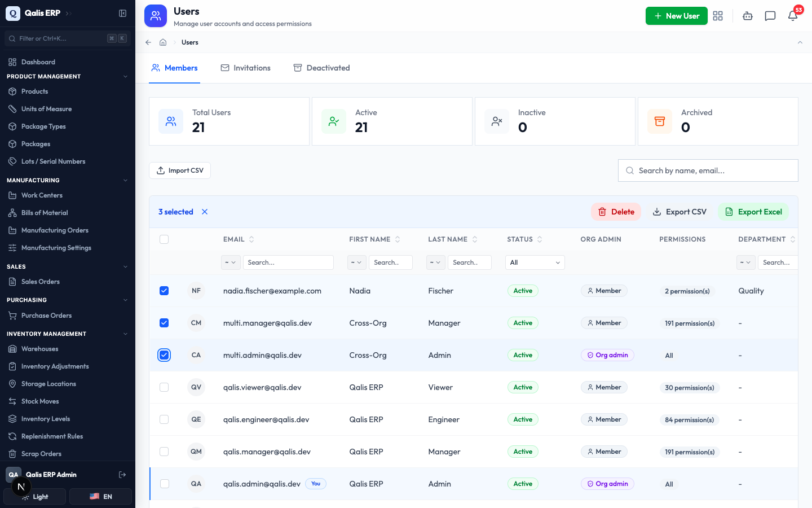
Task: Check qalis.manager@qalis.dev row checkbox
Action: (164, 452)
